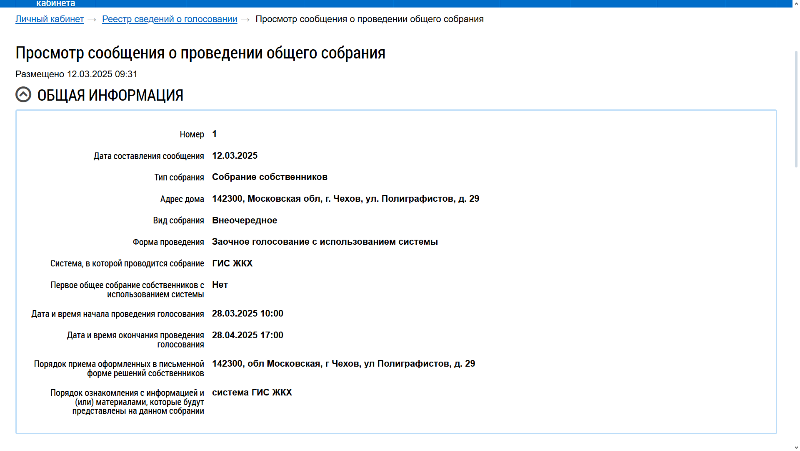Image resolution: width=800 pixels, height=451 pixels.
Task: Select the Заочное голосование с использованием системы text
Action: pyautogui.click(x=325, y=242)
